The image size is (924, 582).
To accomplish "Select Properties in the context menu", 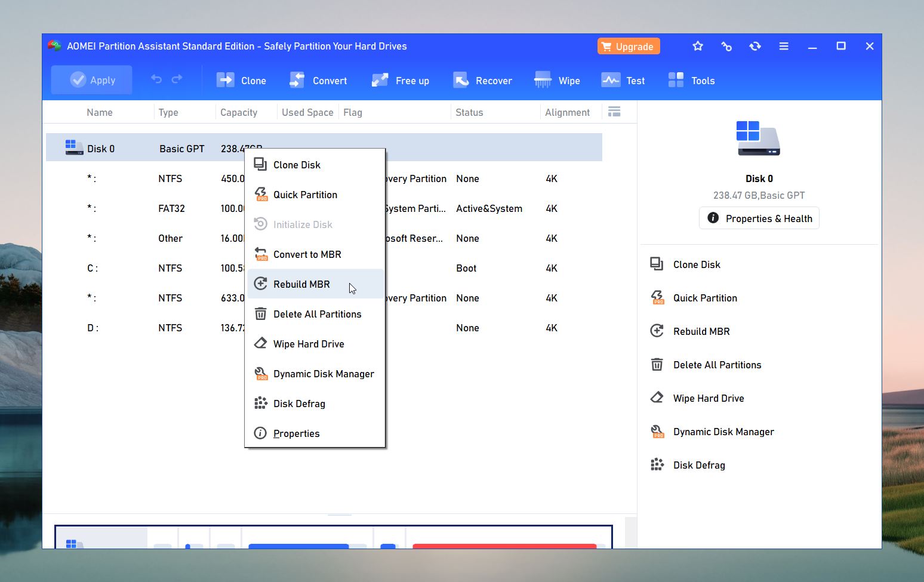I will [315, 433].
